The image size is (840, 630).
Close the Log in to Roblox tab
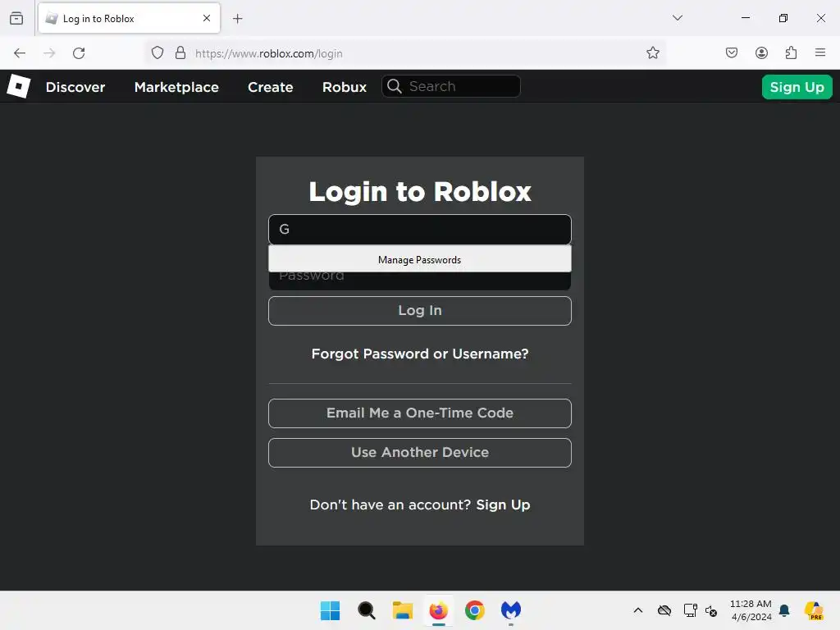click(207, 18)
